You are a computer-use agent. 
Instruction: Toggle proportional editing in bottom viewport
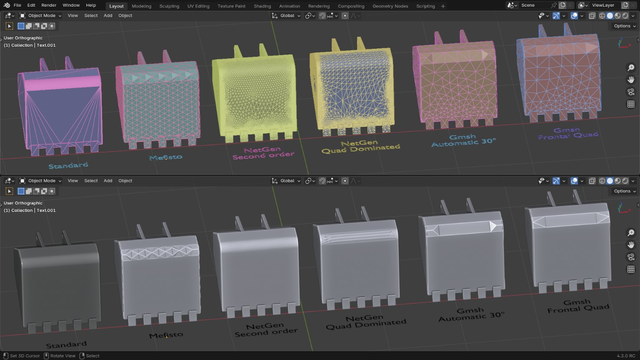point(345,180)
